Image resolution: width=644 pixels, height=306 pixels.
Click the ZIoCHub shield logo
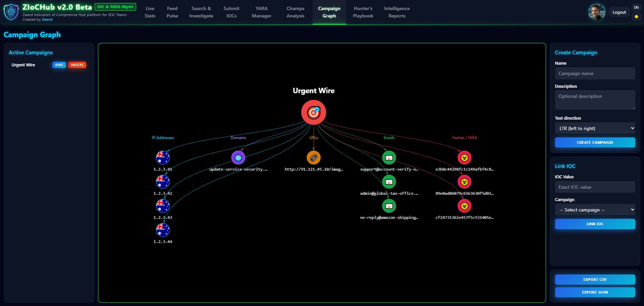(11, 12)
